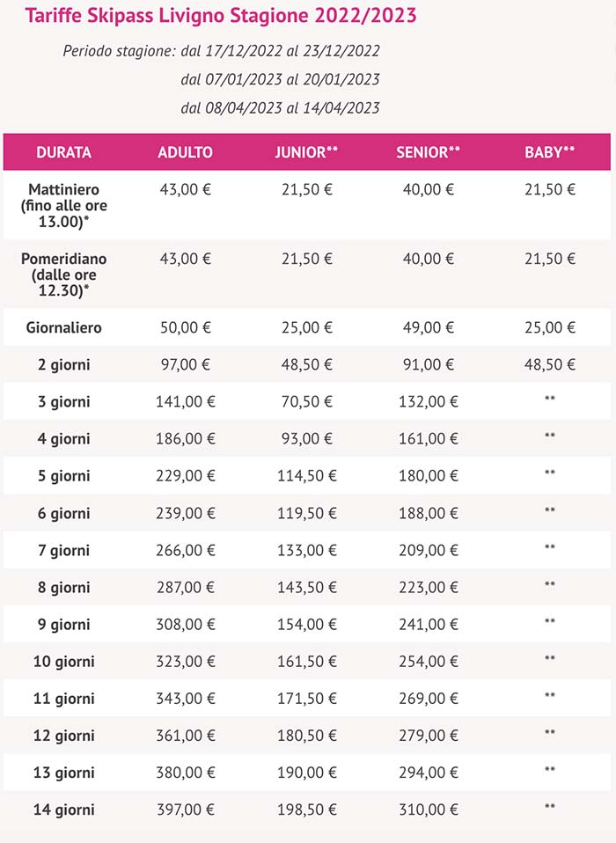
Task: Select the Giornaliero row label
Action: [63, 327]
